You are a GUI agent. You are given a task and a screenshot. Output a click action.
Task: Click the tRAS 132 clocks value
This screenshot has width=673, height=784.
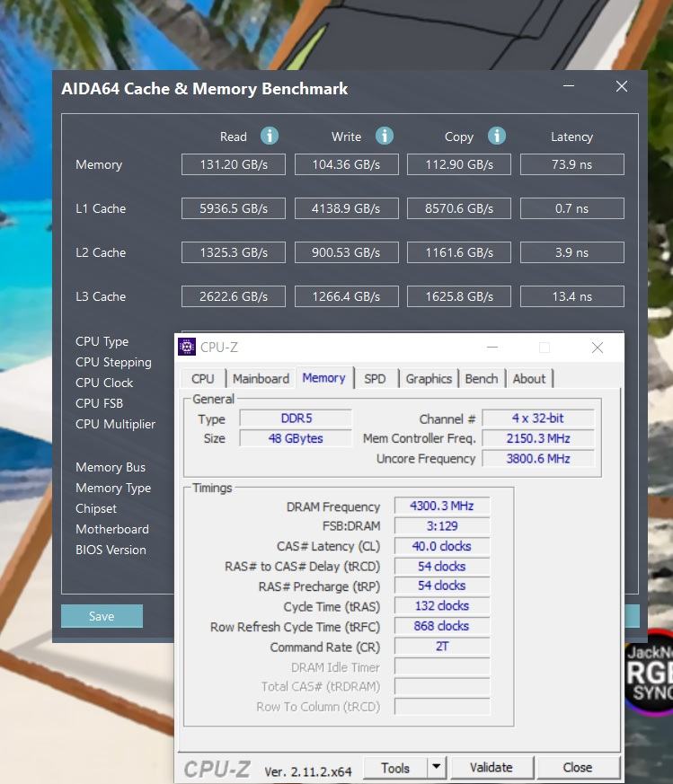442,605
